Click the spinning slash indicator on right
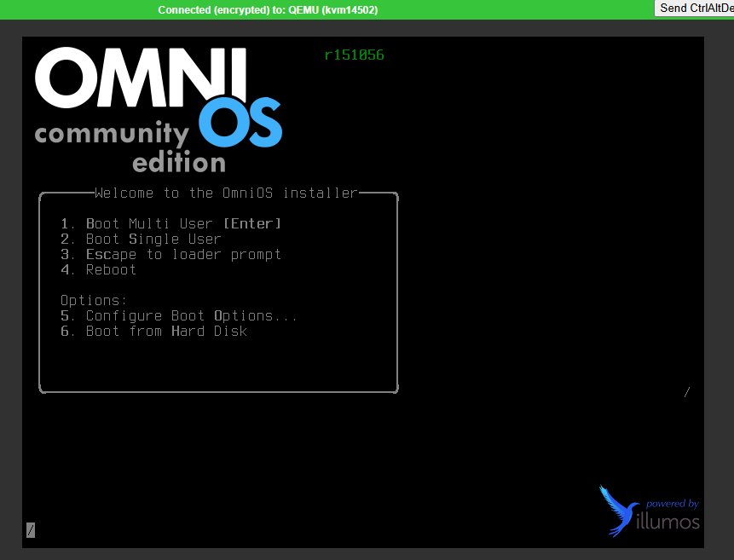The width and height of the screenshot is (734, 560). [x=687, y=392]
